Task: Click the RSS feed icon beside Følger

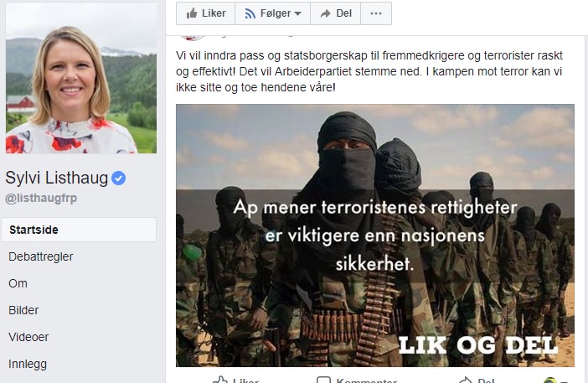Action: 250,13
